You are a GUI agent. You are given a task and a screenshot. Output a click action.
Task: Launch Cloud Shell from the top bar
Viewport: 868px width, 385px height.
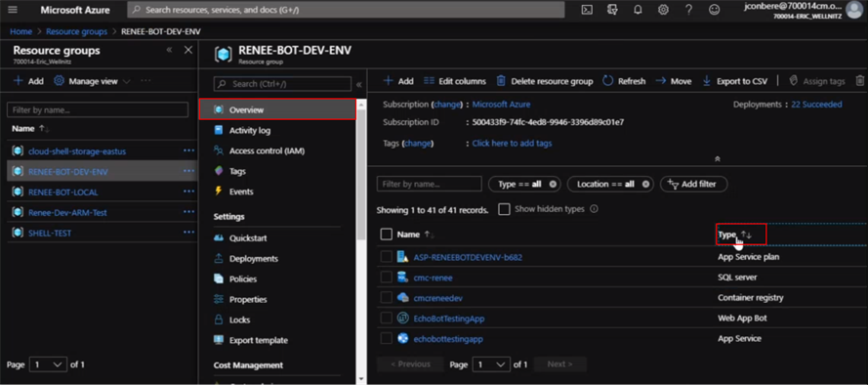point(587,10)
